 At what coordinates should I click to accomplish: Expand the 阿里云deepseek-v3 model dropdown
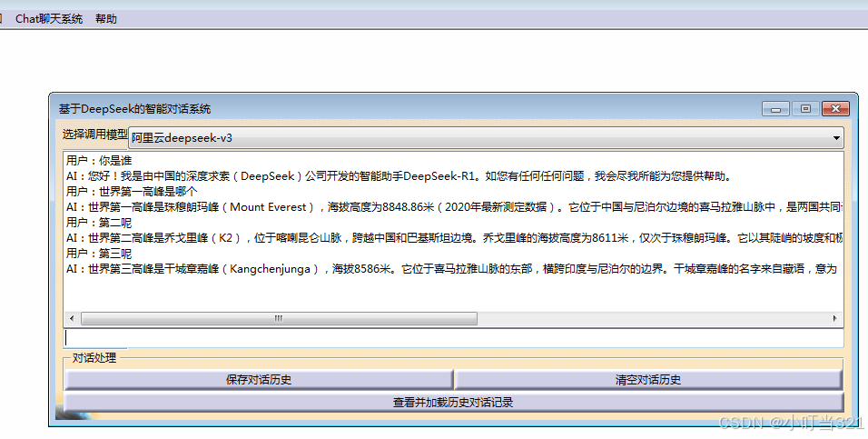pos(486,137)
